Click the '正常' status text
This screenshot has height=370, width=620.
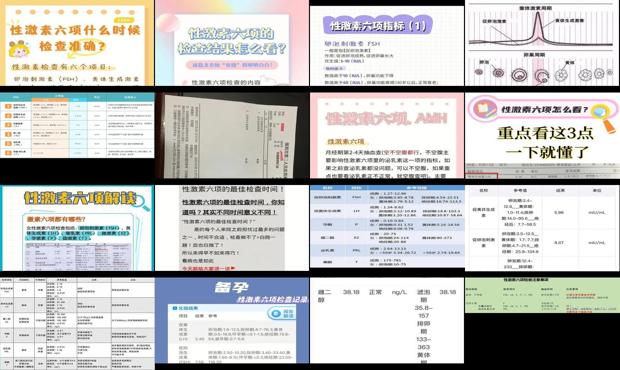tap(375, 292)
